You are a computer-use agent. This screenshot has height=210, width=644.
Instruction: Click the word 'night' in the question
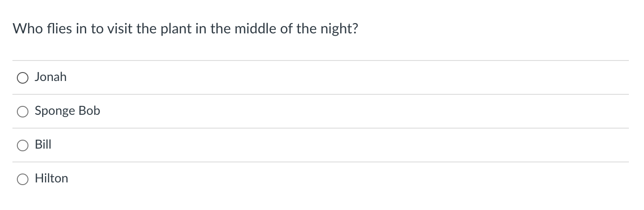coord(340,29)
